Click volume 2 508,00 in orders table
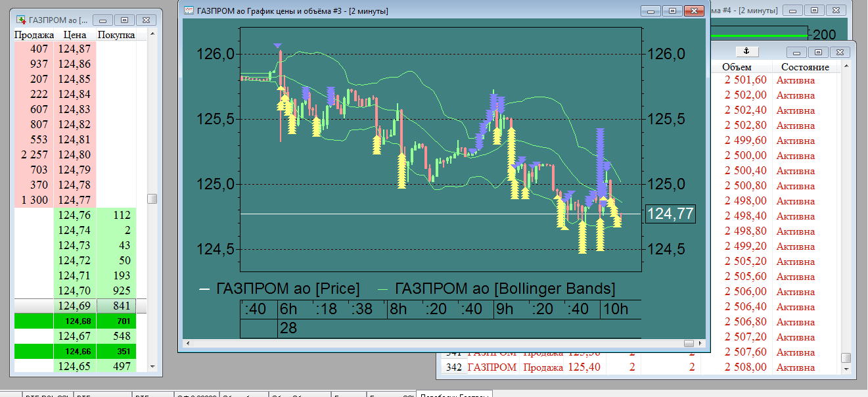 [745, 367]
